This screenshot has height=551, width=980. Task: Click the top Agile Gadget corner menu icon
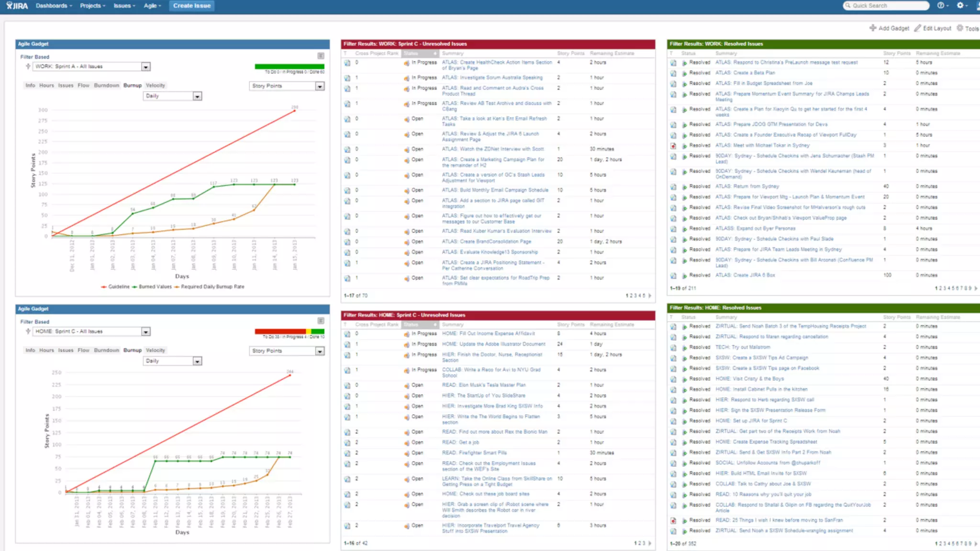[x=321, y=56]
